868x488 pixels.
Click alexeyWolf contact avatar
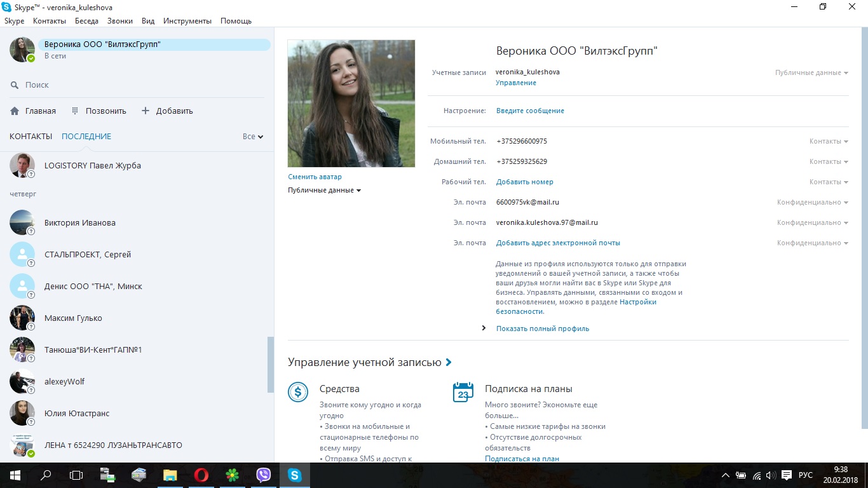[x=22, y=381]
